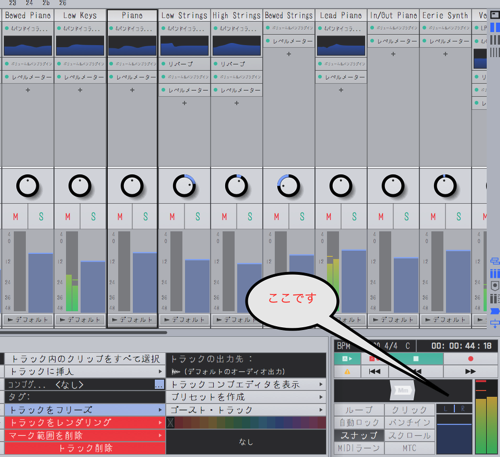This screenshot has height=457, width=500.
Task: Add a plugin to In/Out Piano track
Action: [393, 54]
